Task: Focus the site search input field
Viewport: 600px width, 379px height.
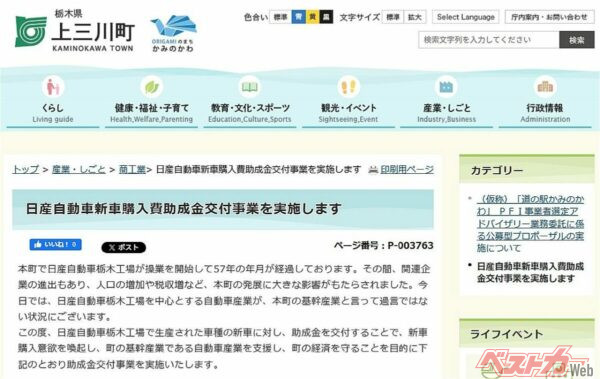Action: [x=489, y=40]
